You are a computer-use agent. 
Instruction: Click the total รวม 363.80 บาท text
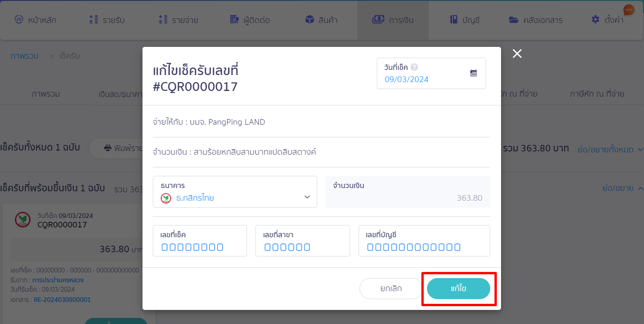point(536,148)
